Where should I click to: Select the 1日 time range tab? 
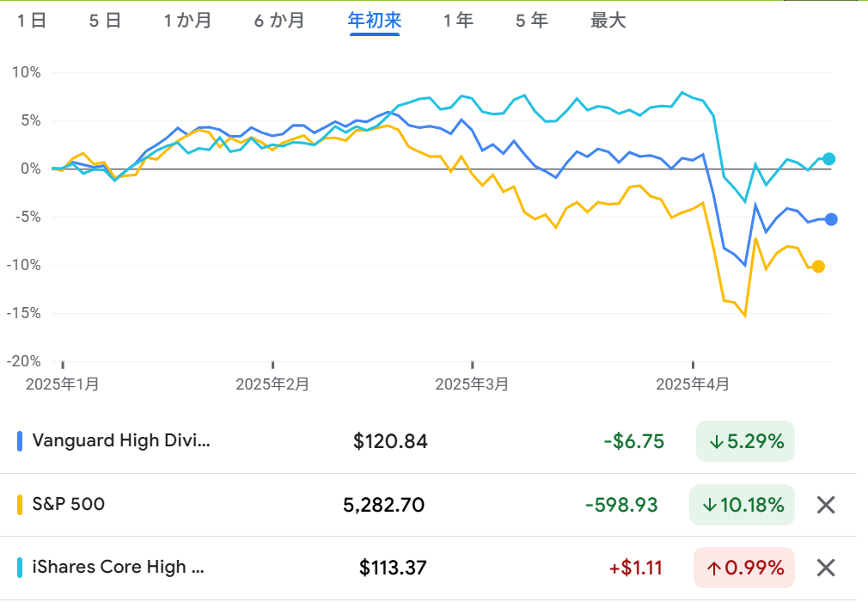click(32, 21)
